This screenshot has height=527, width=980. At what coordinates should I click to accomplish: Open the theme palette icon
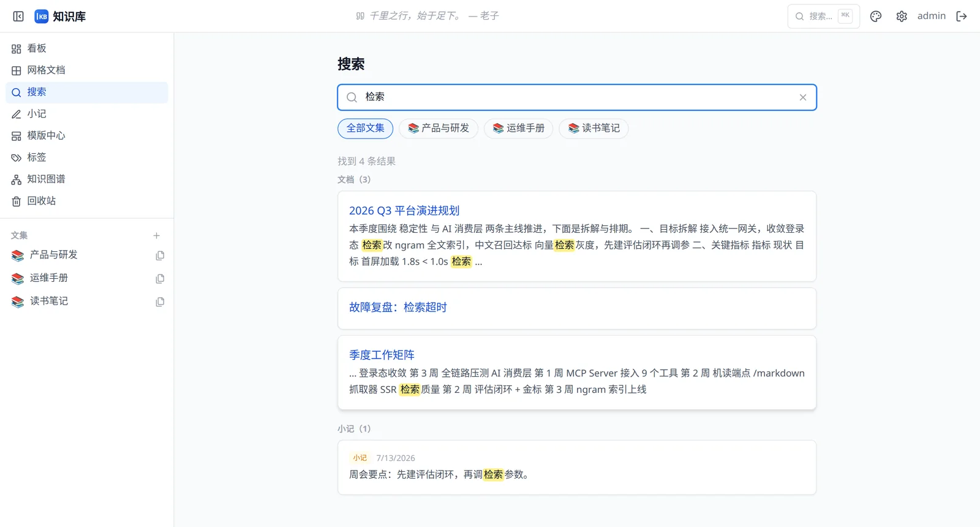pyautogui.click(x=876, y=17)
